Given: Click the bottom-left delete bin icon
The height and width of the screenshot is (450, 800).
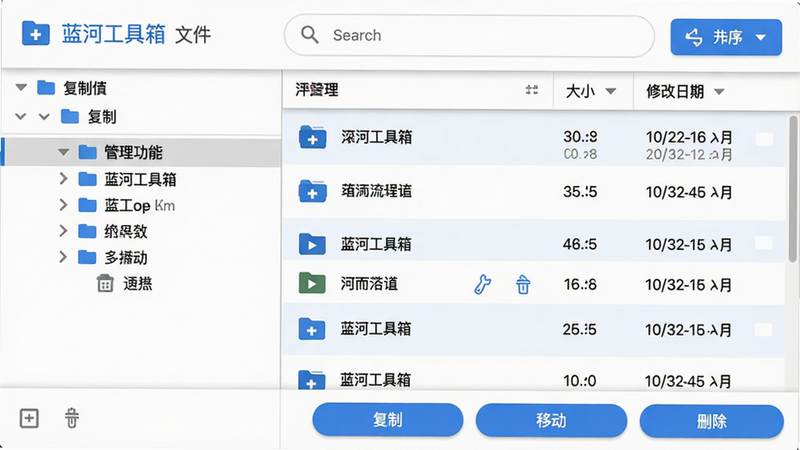Looking at the screenshot, I should pos(72,418).
